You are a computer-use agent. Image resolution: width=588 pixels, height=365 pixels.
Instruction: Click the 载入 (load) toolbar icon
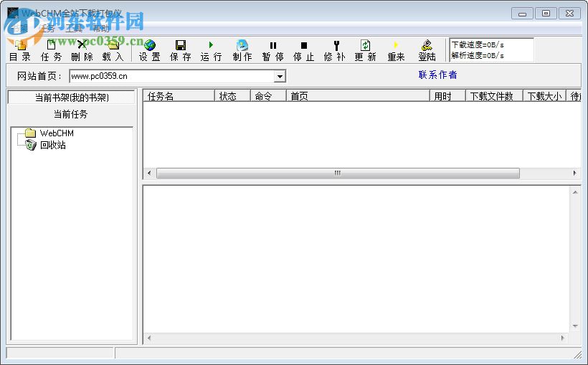tap(113, 51)
